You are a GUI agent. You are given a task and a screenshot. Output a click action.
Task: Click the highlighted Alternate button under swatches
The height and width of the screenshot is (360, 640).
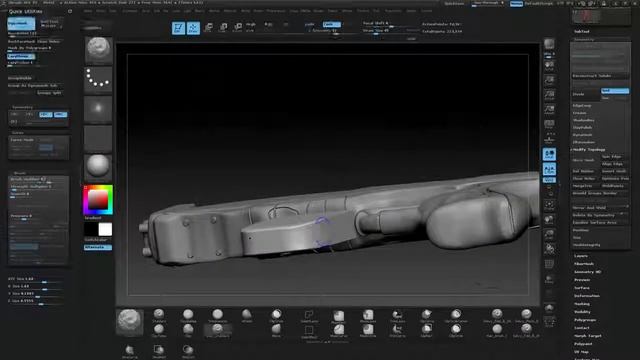[98, 247]
